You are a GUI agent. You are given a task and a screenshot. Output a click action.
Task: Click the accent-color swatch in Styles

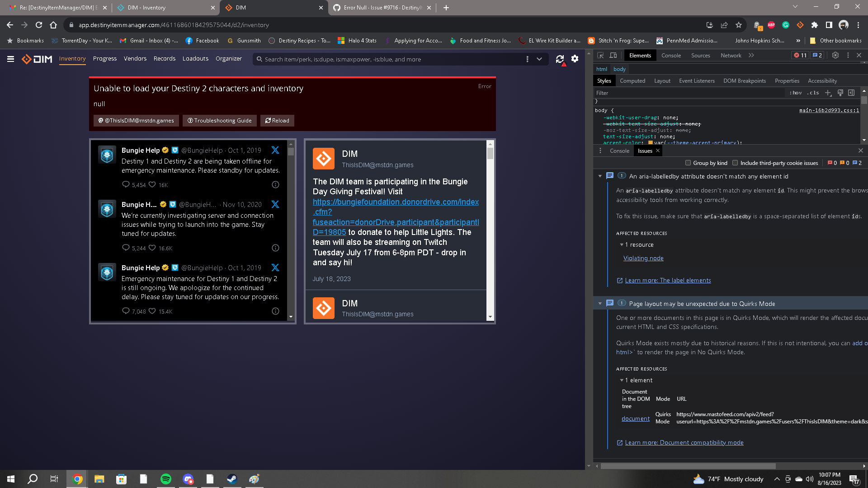(650, 142)
